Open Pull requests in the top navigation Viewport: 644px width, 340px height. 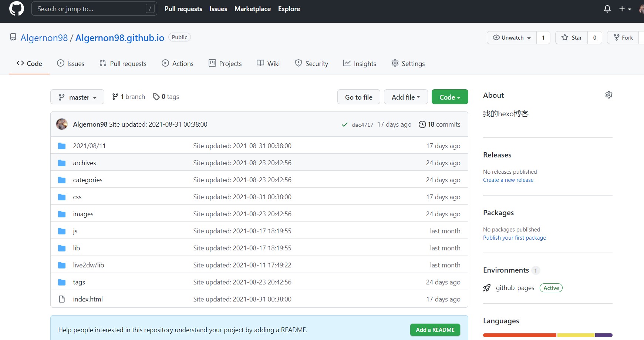(183, 9)
